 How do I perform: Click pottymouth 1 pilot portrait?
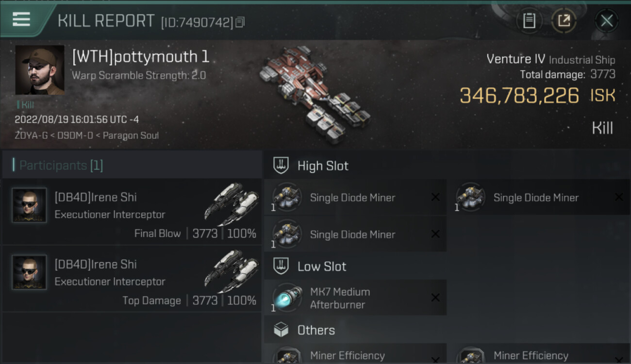pos(40,70)
